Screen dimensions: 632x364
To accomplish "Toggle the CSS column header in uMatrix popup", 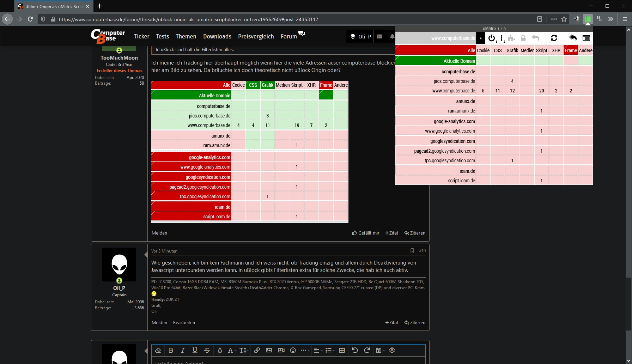I will pos(498,50).
